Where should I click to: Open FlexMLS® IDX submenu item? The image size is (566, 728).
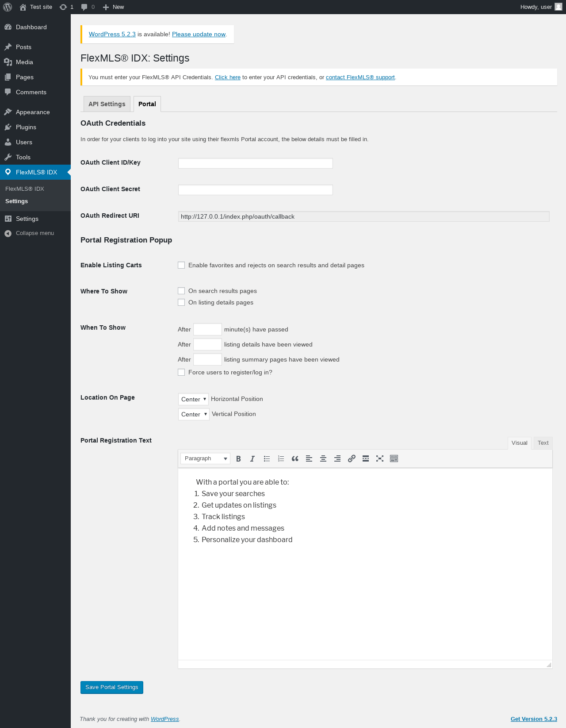[25, 189]
